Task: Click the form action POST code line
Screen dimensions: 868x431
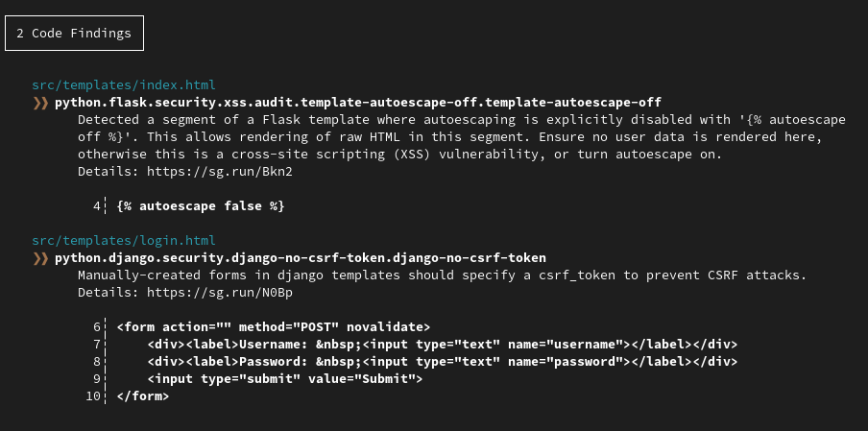Action: [x=274, y=326]
